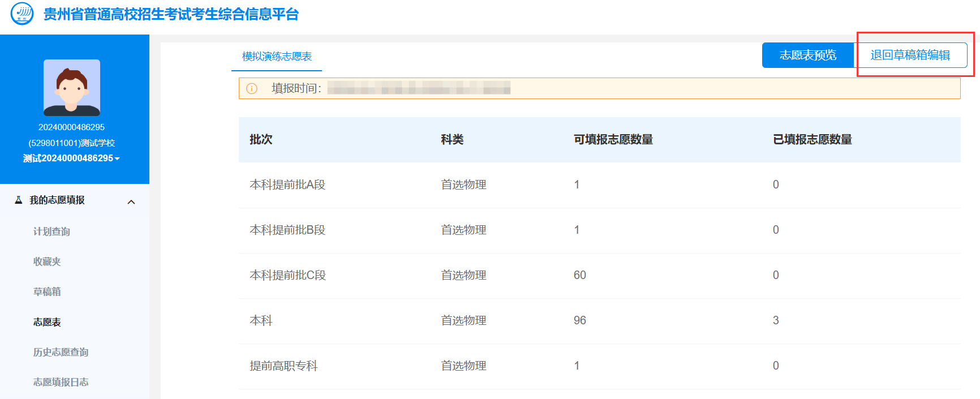Open 计划查询 in the sidebar
This screenshot has height=399, width=980.
click(x=51, y=231)
